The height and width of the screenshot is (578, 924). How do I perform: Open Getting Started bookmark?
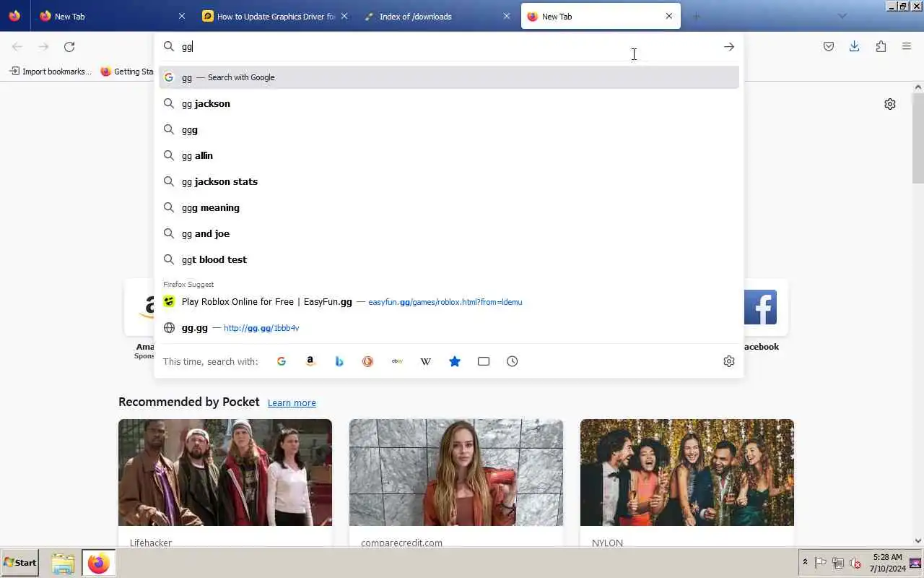tap(128, 72)
